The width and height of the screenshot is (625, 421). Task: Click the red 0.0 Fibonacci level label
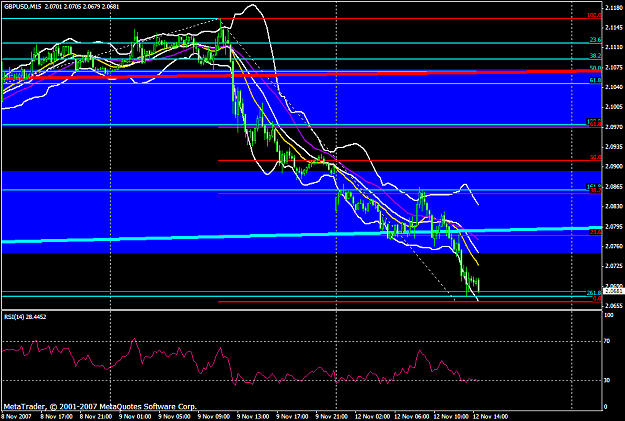coord(597,299)
